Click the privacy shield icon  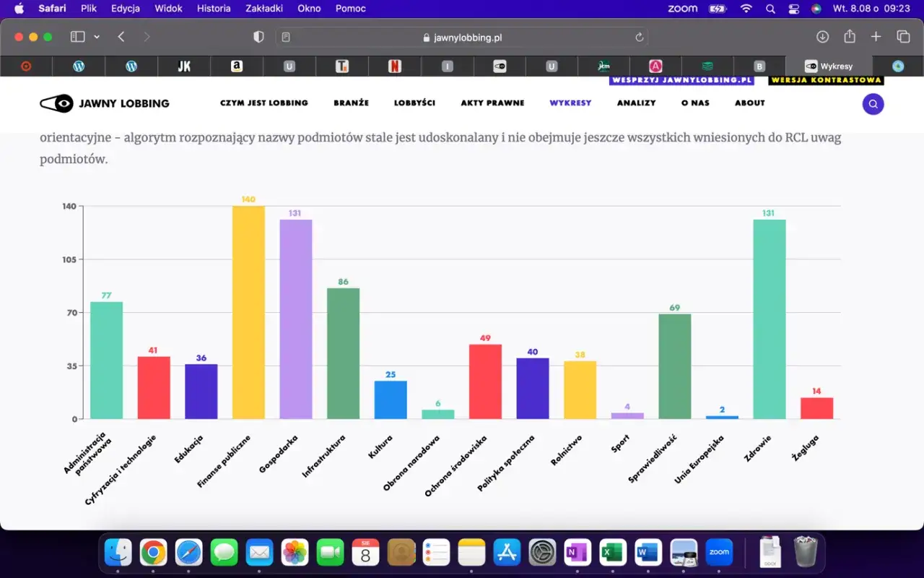[x=259, y=37]
